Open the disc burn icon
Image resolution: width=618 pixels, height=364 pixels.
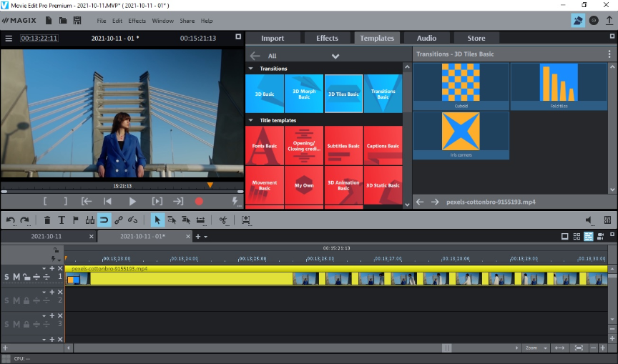coord(594,21)
